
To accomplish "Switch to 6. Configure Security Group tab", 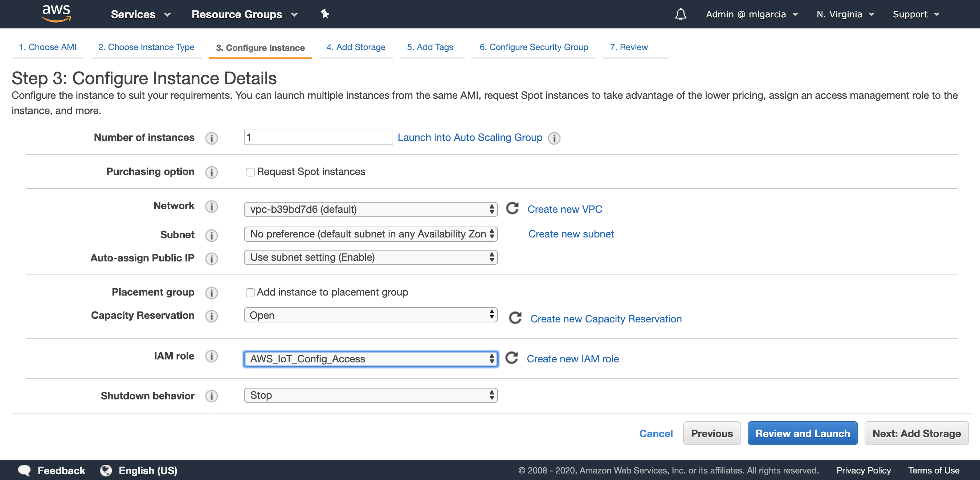I will (x=533, y=47).
